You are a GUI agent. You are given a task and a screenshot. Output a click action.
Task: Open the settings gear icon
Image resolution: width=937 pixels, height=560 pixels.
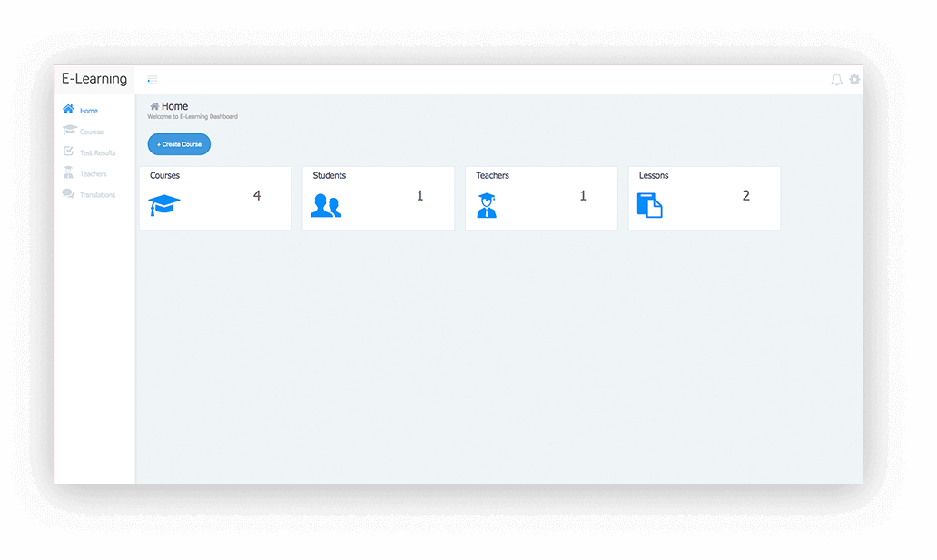pos(854,79)
